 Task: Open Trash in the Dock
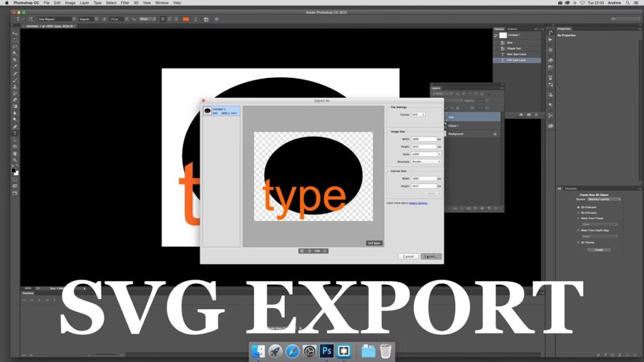click(386, 351)
